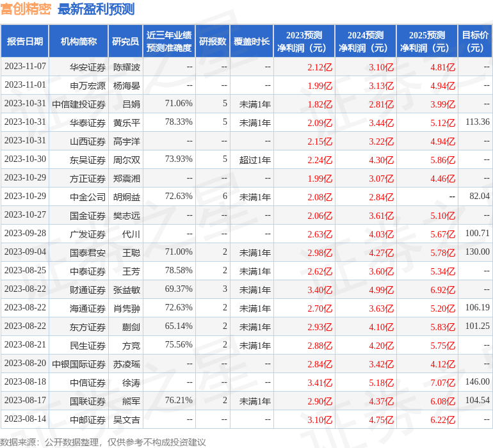Select the 目标价 column header

point(475,41)
